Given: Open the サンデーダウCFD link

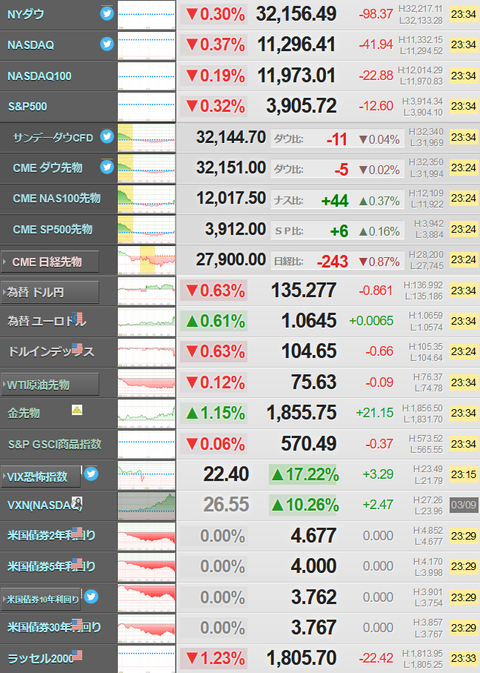Looking at the screenshot, I should click(53, 137).
